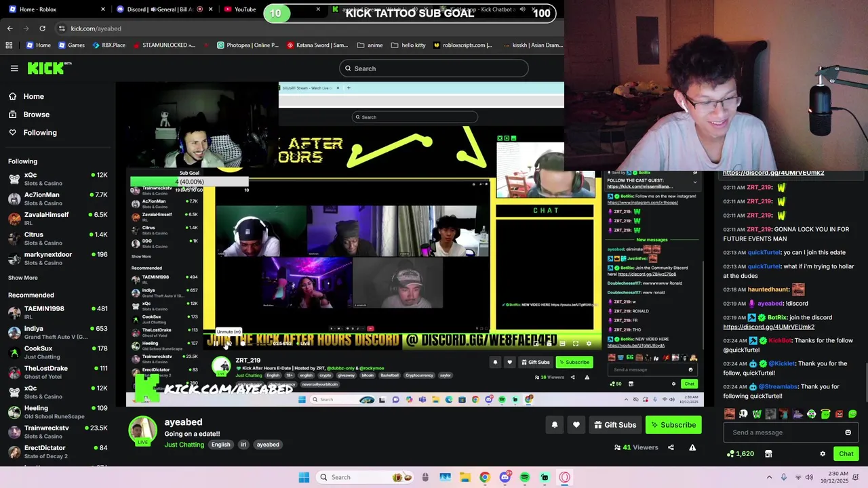Viewport: 868px width, 488px height.
Task: Open discord.gg link in BotRix 02:19 message
Action: pos(768,327)
